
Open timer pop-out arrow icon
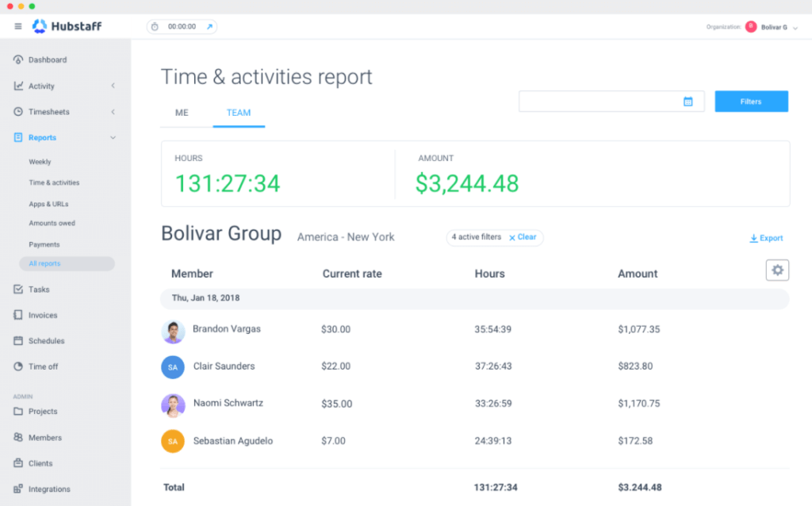(x=209, y=27)
